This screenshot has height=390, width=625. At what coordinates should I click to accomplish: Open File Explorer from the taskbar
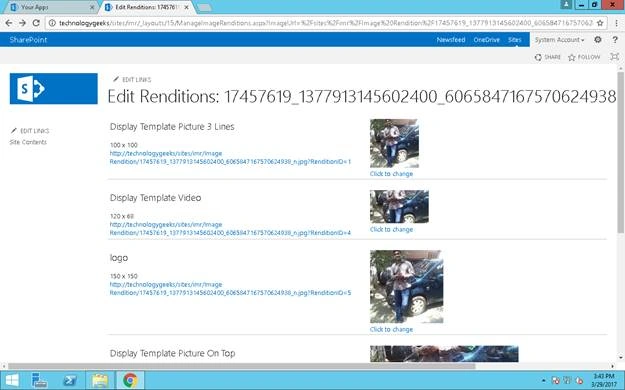pos(100,380)
